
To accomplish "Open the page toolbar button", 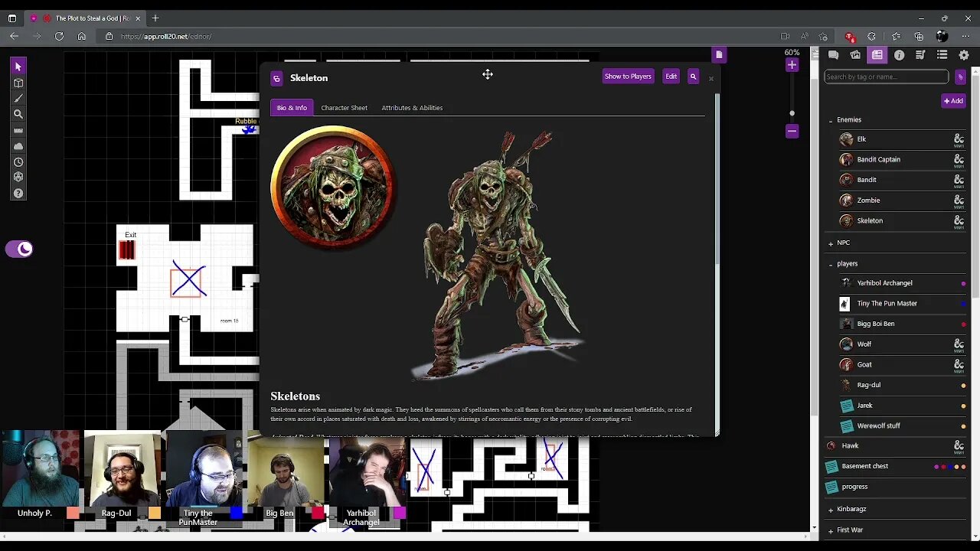I will [x=718, y=54].
